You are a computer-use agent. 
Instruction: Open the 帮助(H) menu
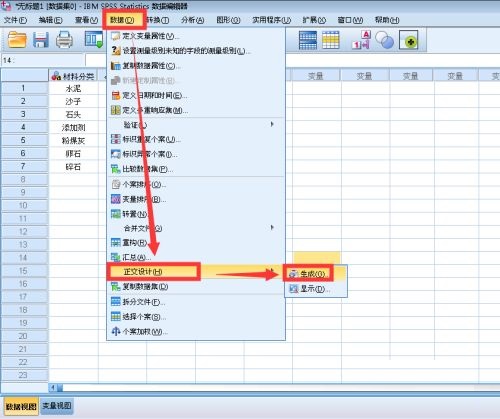pos(387,20)
